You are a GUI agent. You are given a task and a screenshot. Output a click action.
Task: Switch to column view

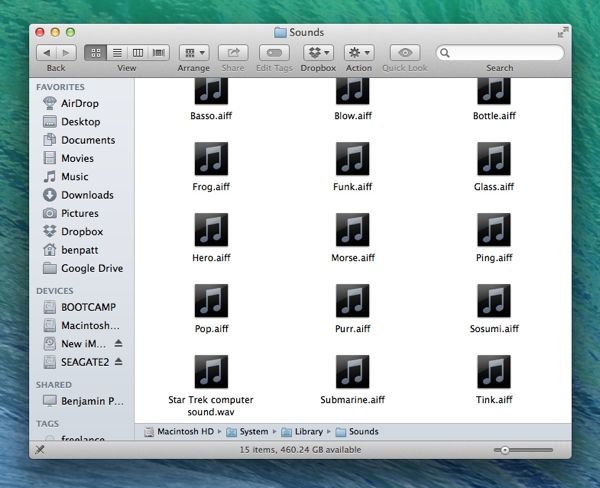[138, 53]
